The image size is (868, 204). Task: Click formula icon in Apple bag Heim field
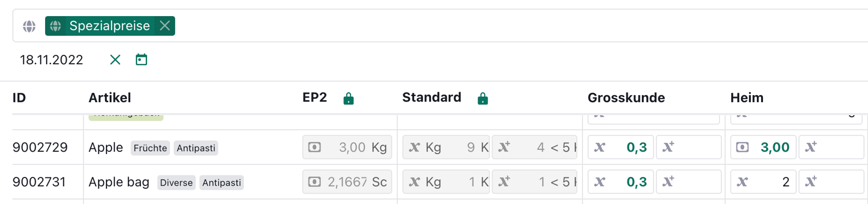pyautogui.click(x=742, y=182)
